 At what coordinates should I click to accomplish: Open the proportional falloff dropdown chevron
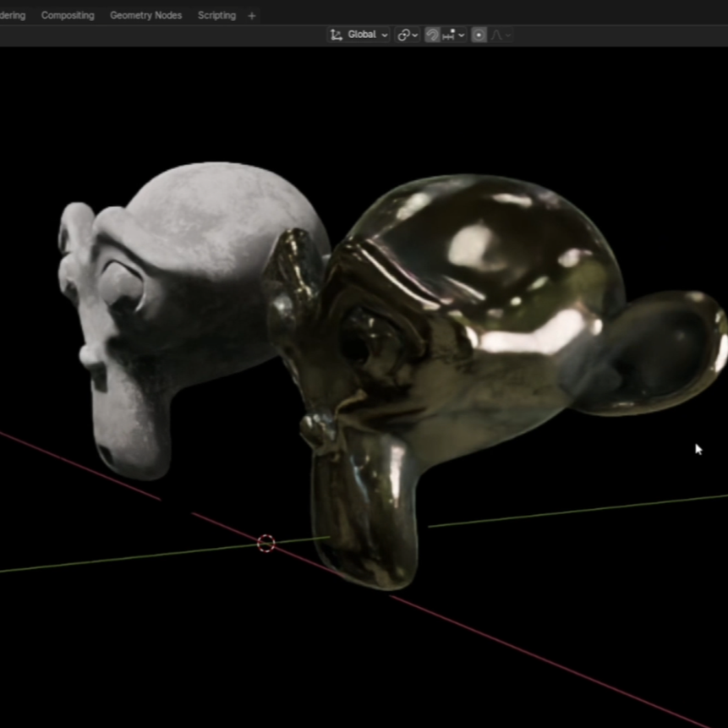pyautogui.click(x=508, y=36)
